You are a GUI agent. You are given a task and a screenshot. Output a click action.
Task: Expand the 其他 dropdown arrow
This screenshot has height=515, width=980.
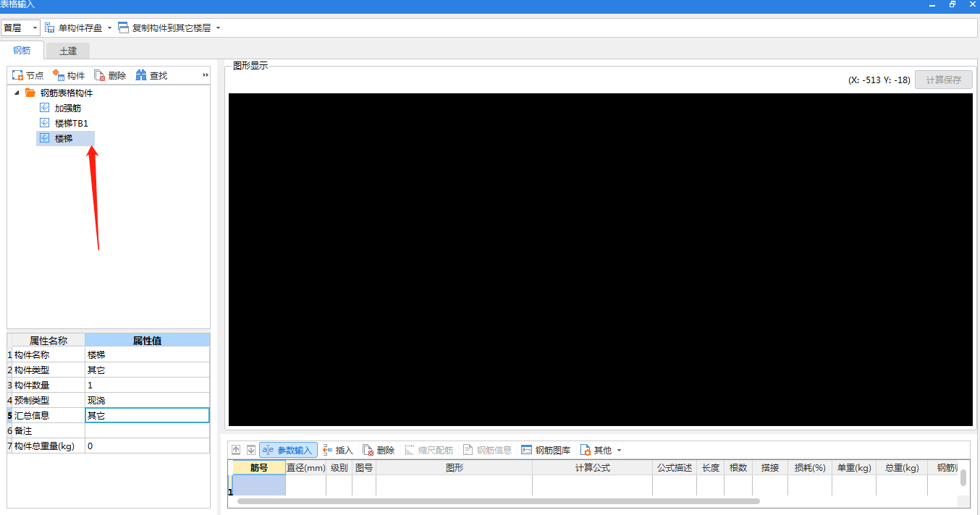coord(619,450)
